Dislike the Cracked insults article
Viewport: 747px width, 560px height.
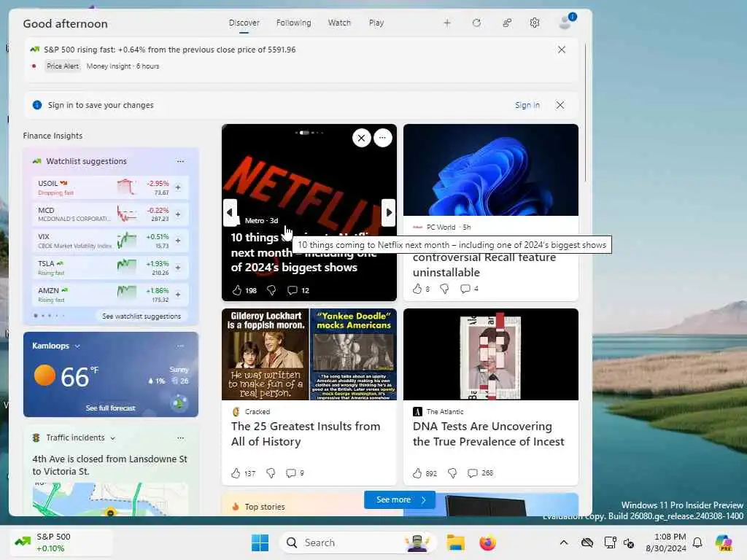point(271,472)
